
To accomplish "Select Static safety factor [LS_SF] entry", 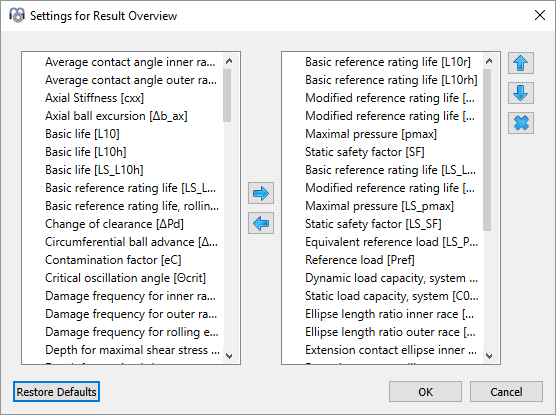I will tap(373, 224).
